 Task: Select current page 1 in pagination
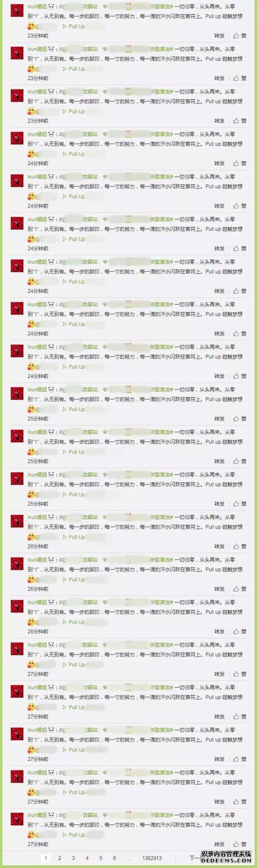pyautogui.click(x=46, y=858)
